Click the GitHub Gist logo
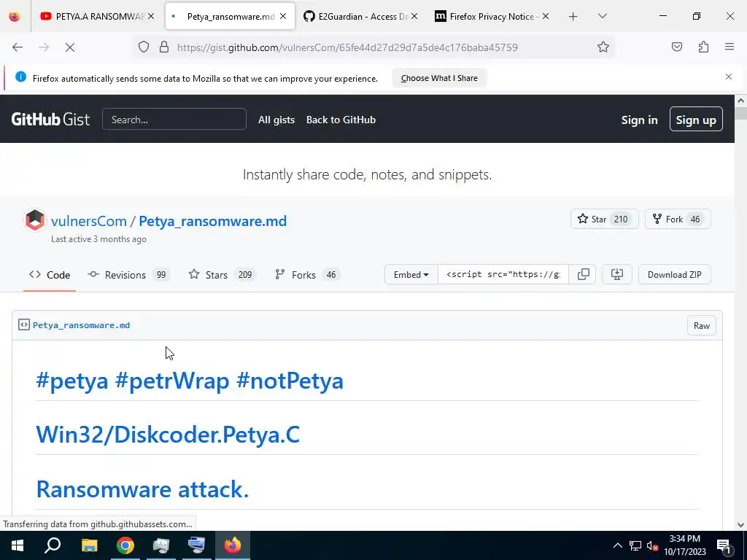Image resolution: width=747 pixels, height=560 pixels. pyautogui.click(x=50, y=119)
